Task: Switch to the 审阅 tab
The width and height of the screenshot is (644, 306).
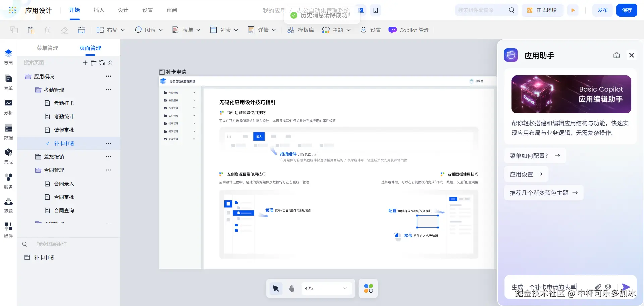Action: pyautogui.click(x=172, y=10)
